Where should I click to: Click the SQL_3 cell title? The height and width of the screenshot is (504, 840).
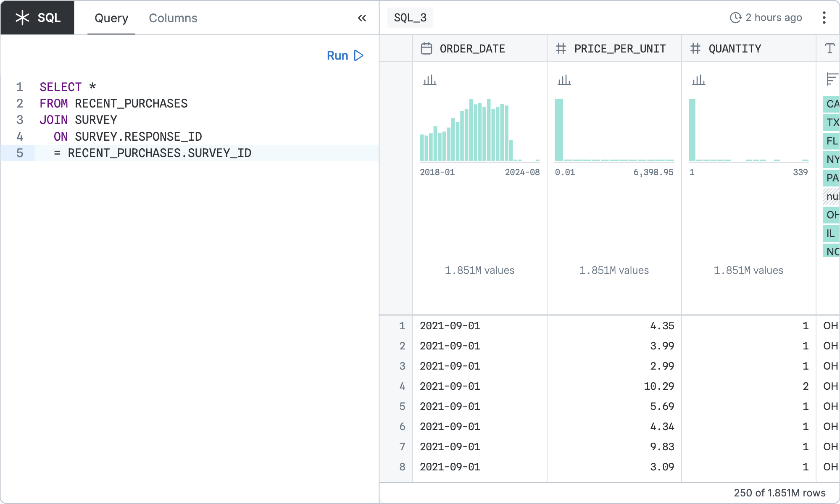pos(410,17)
